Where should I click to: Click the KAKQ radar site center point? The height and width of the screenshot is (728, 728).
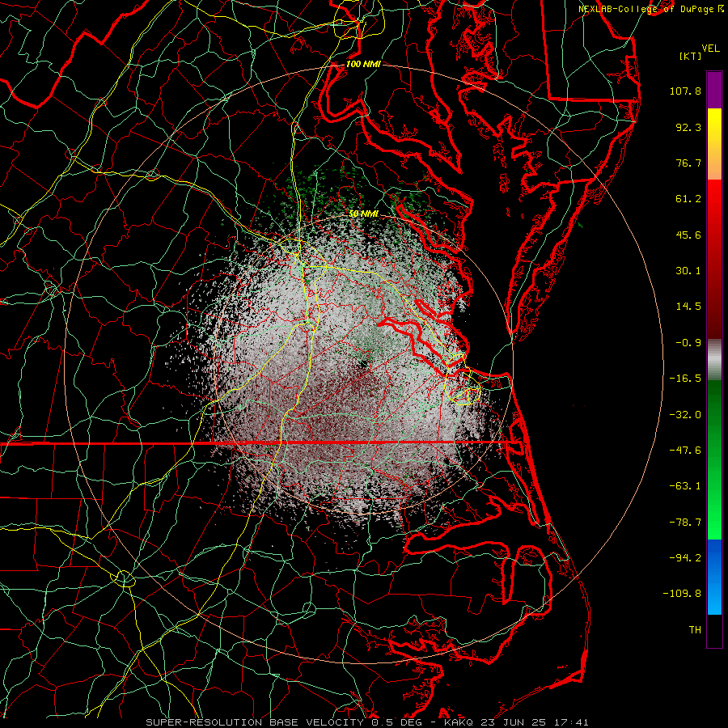tap(364, 365)
